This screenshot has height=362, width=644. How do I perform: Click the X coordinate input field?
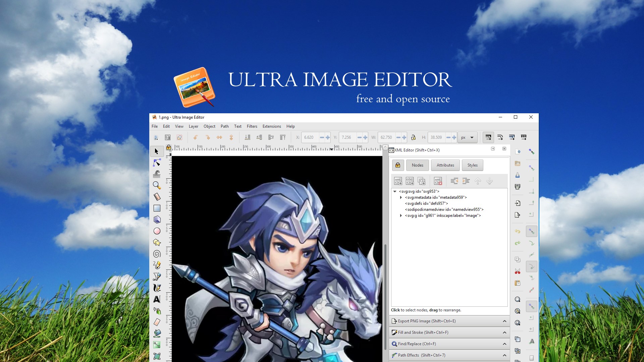click(310, 137)
